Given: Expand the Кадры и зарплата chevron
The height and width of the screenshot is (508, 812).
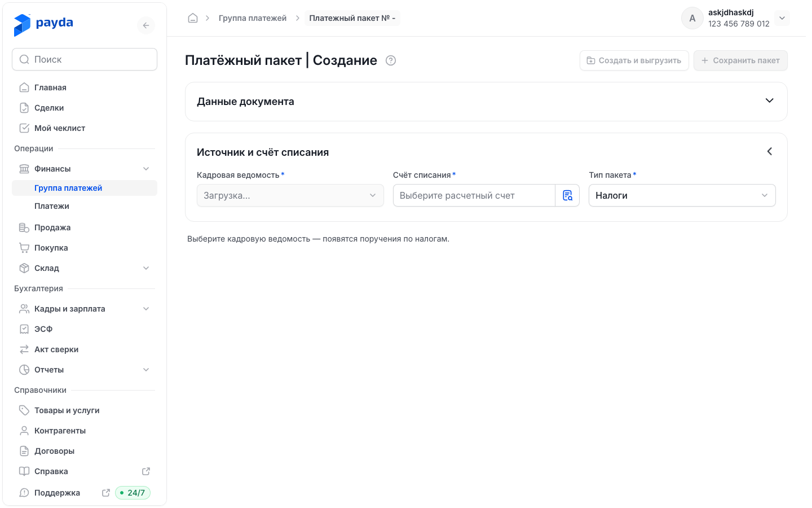Looking at the screenshot, I should tap(146, 309).
